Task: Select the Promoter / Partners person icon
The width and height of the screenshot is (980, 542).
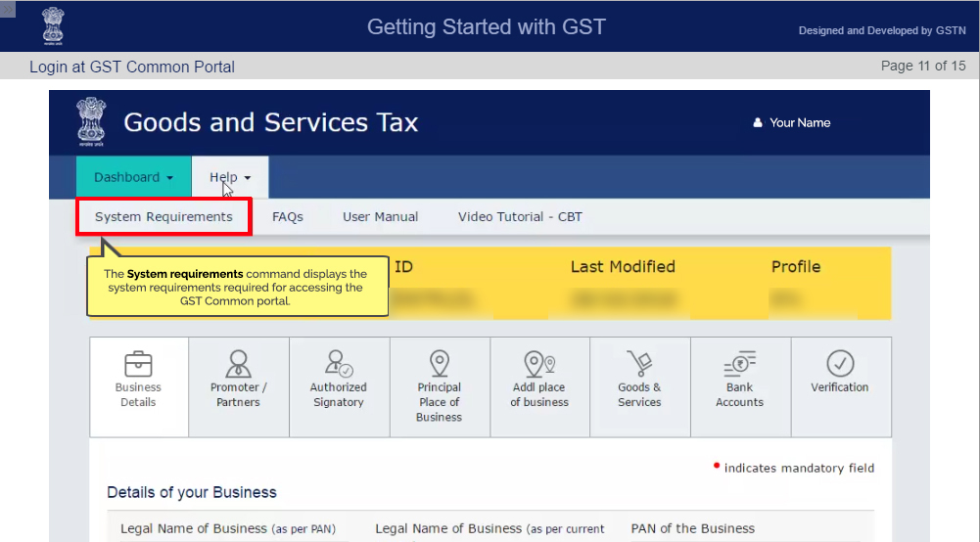Action: click(238, 363)
